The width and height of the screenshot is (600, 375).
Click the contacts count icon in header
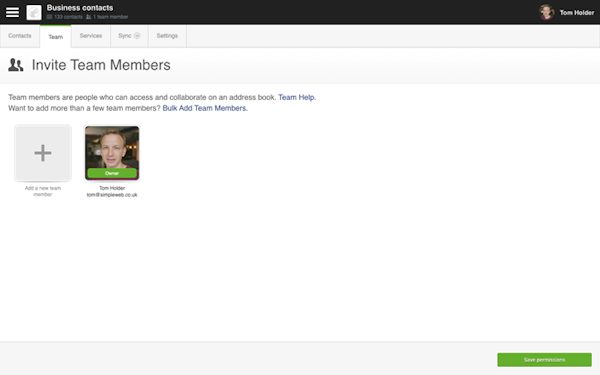49,17
